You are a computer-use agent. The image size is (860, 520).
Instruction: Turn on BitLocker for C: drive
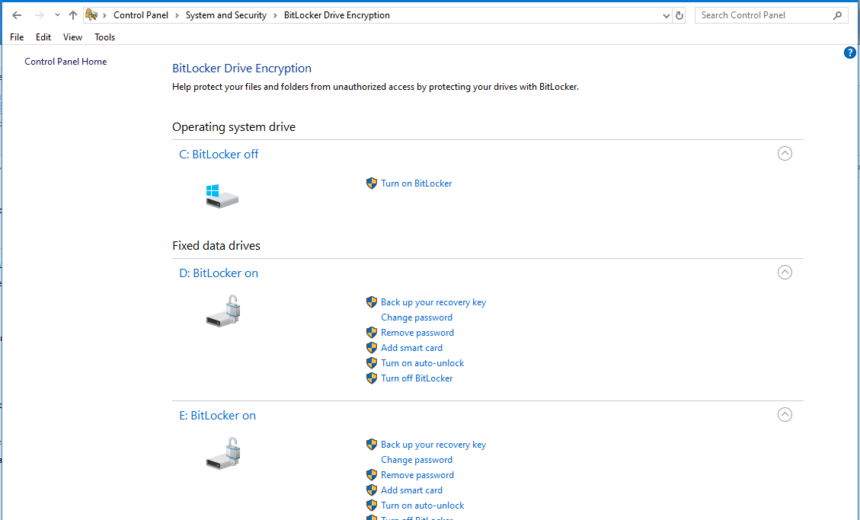pos(416,183)
